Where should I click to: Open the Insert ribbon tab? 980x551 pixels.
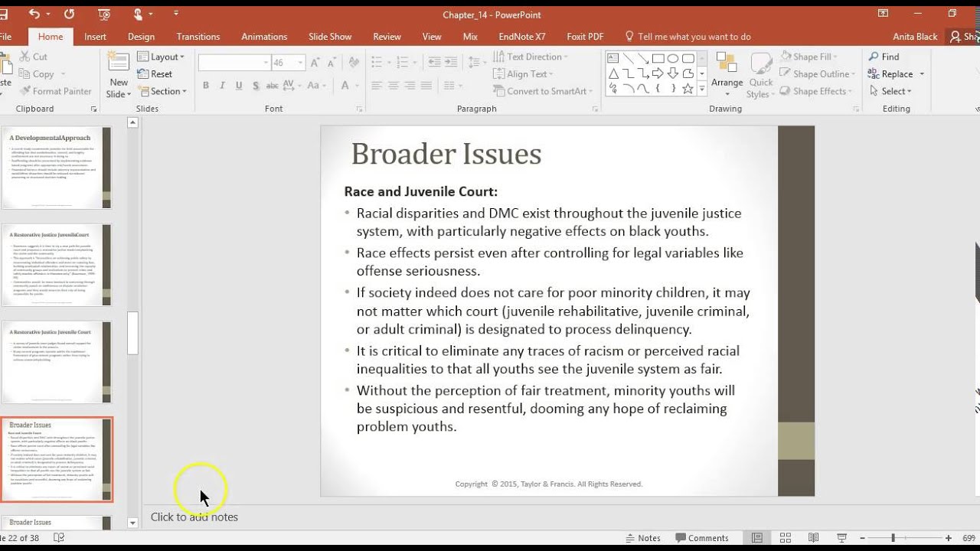point(95,37)
